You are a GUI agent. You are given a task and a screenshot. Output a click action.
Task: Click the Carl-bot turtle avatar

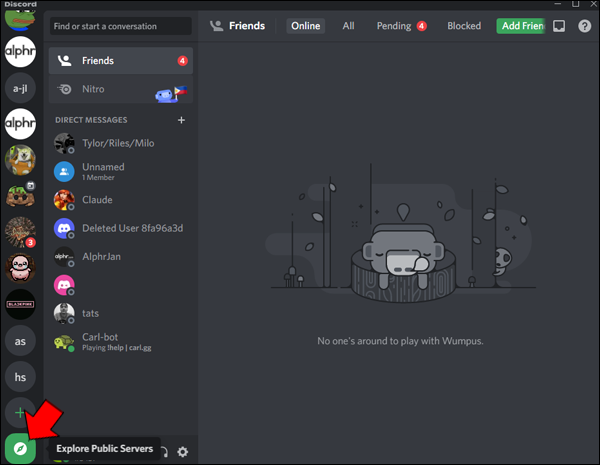click(x=64, y=342)
